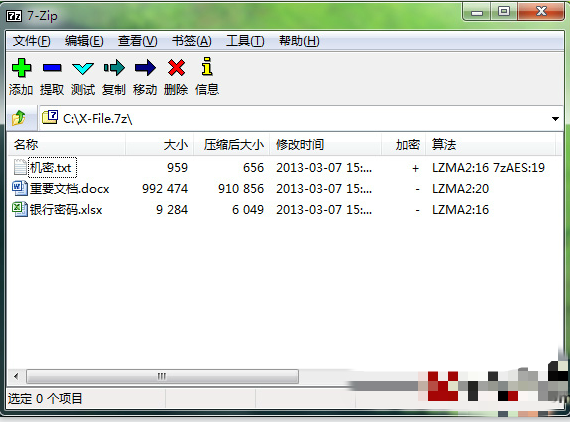Viewport: 570px width, 422px height.
Task: Sort by 大小 column header
Action: [x=160, y=145]
